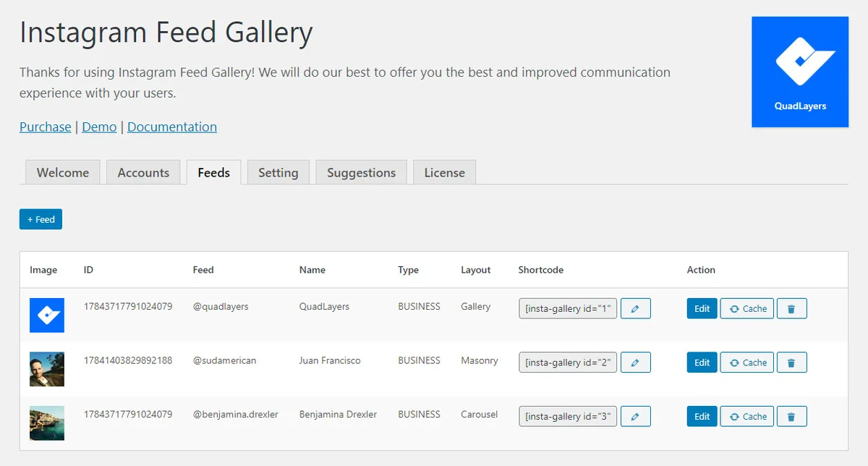This screenshot has width=868, height=466.
Task: Open the Documentation link
Action: [172, 127]
